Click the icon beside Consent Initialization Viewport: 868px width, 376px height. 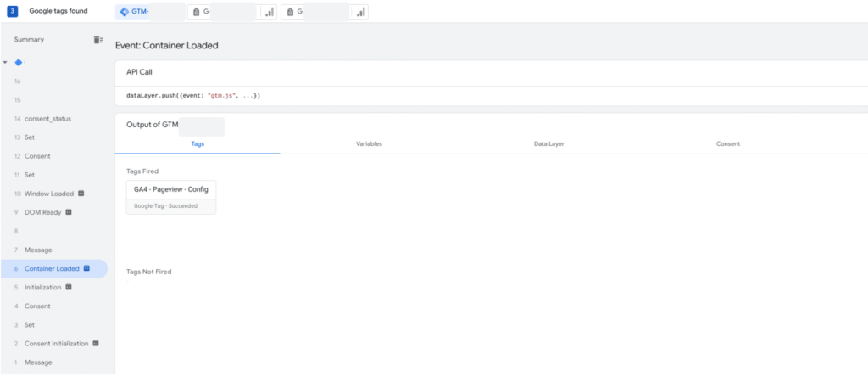[96, 343]
